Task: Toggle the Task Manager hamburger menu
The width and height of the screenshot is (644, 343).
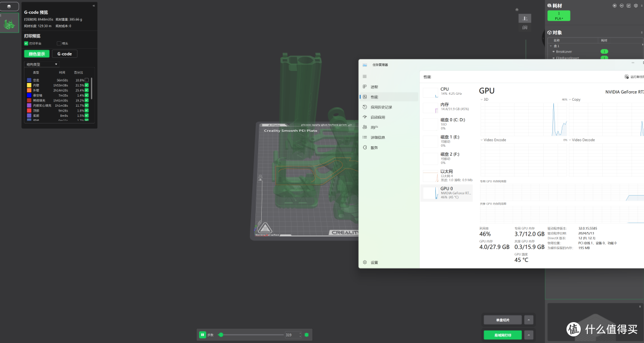Action: pos(364,76)
